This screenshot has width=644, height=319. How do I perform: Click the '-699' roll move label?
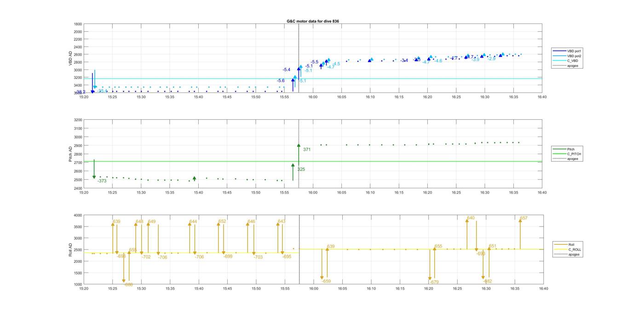click(x=228, y=256)
